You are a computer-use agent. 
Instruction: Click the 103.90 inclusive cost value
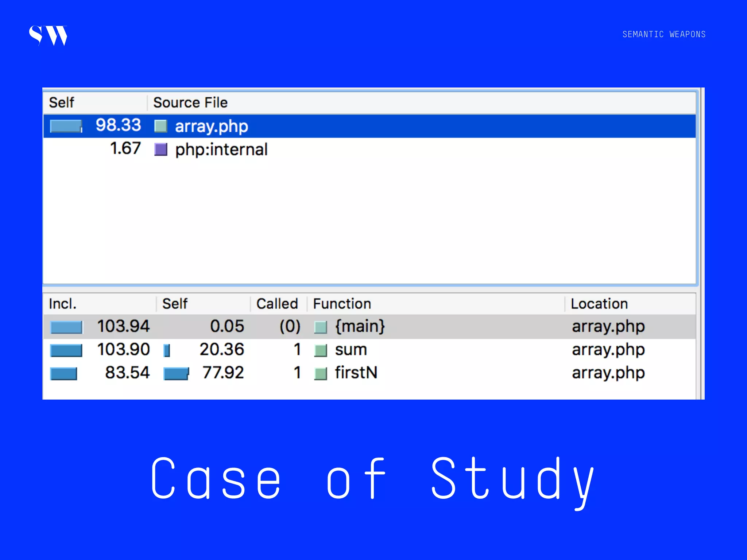coord(123,349)
